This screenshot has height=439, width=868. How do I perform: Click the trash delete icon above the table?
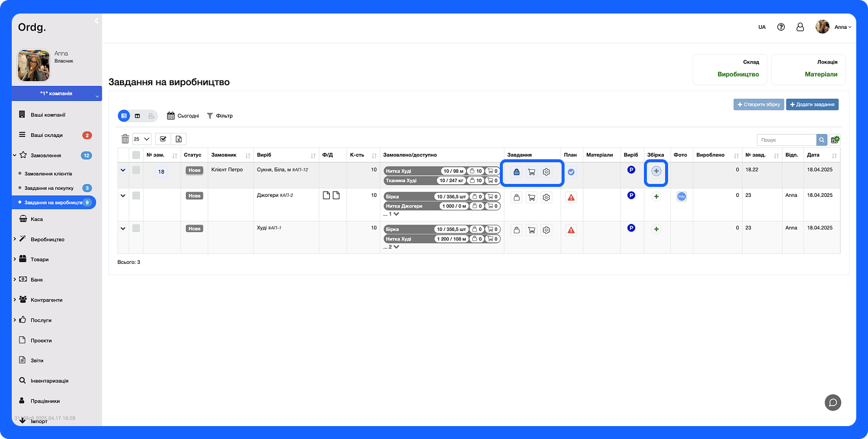click(x=125, y=139)
